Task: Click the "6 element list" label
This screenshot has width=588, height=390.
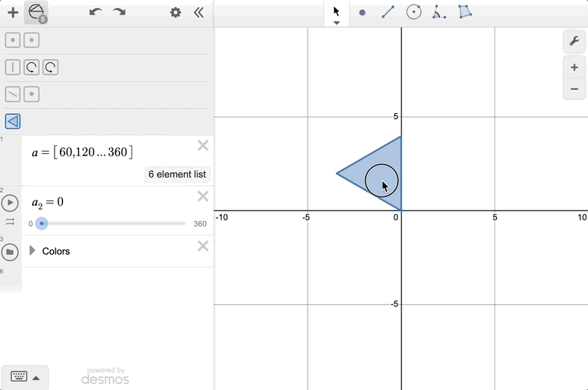Action: coord(177,175)
